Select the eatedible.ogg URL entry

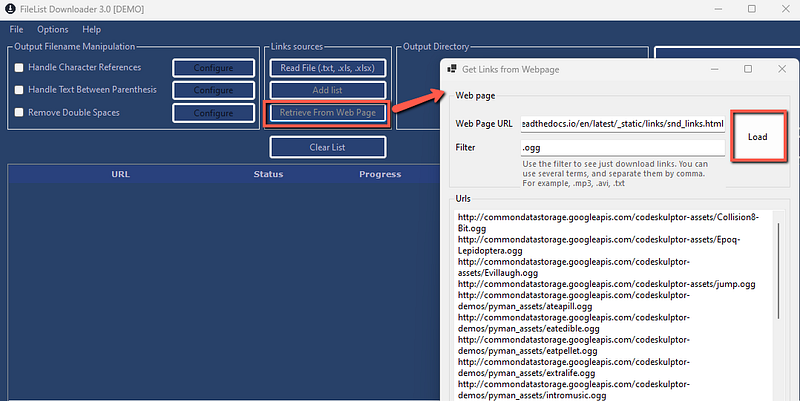click(573, 323)
